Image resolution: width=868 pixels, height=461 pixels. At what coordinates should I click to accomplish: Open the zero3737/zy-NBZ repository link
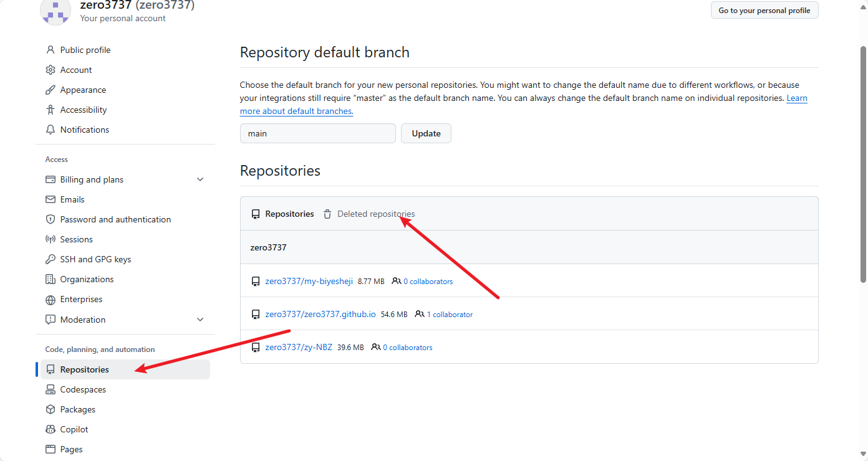pyautogui.click(x=299, y=347)
